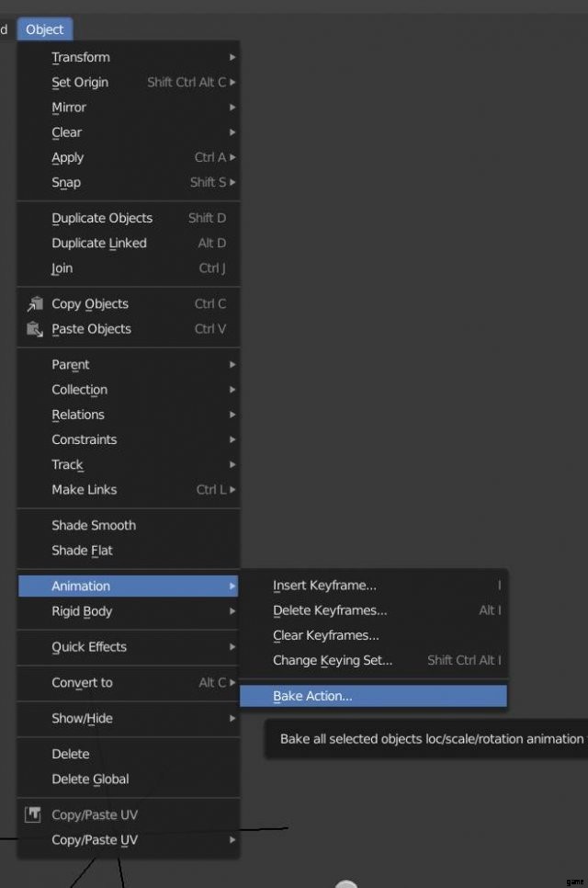Join the selected objects
The width and height of the screenshot is (588, 888).
[x=62, y=268]
